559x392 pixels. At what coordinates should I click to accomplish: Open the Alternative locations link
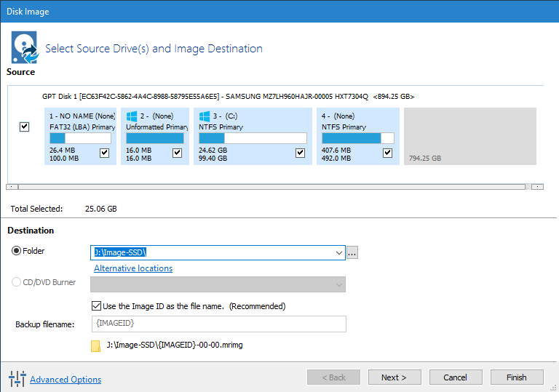(133, 268)
